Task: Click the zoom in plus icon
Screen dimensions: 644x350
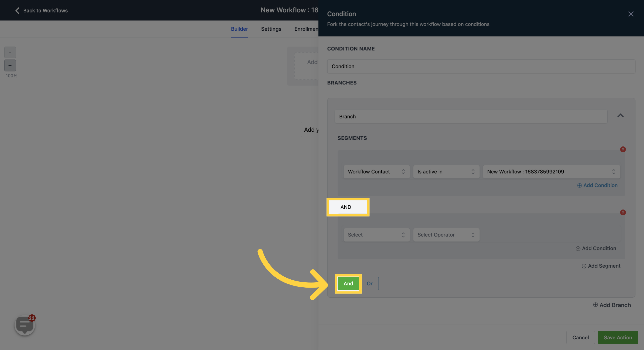Action: tap(10, 52)
